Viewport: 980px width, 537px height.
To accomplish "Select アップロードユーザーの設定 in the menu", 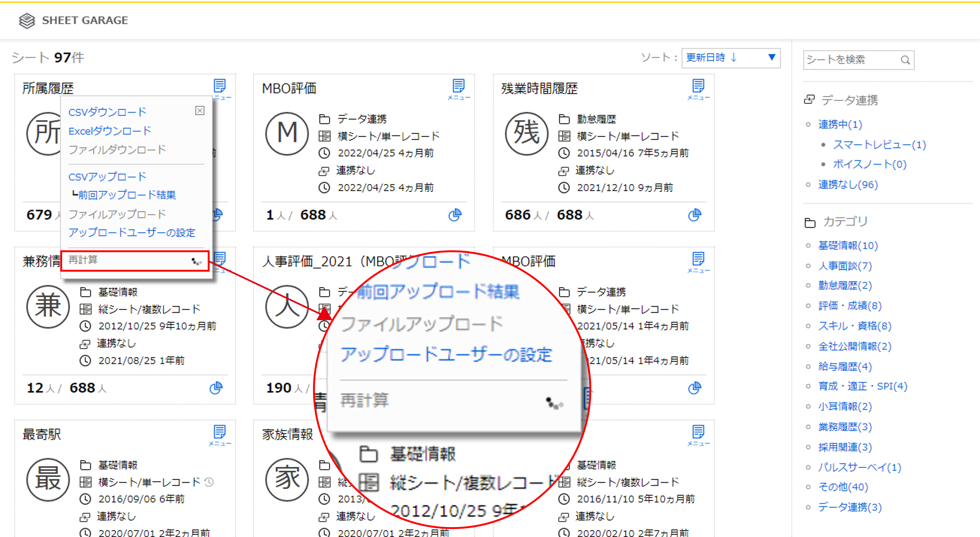I will tap(132, 232).
